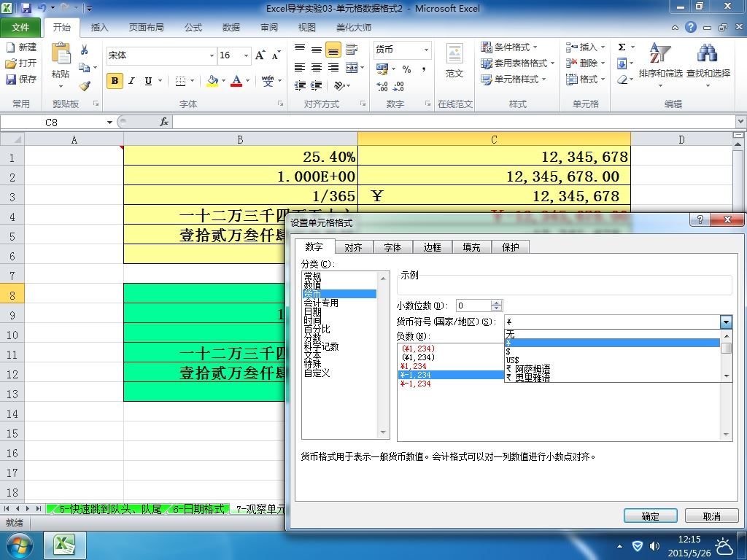This screenshot has width=747, height=560.
Task: Click the 范文 template icon
Action: pyautogui.click(x=454, y=53)
